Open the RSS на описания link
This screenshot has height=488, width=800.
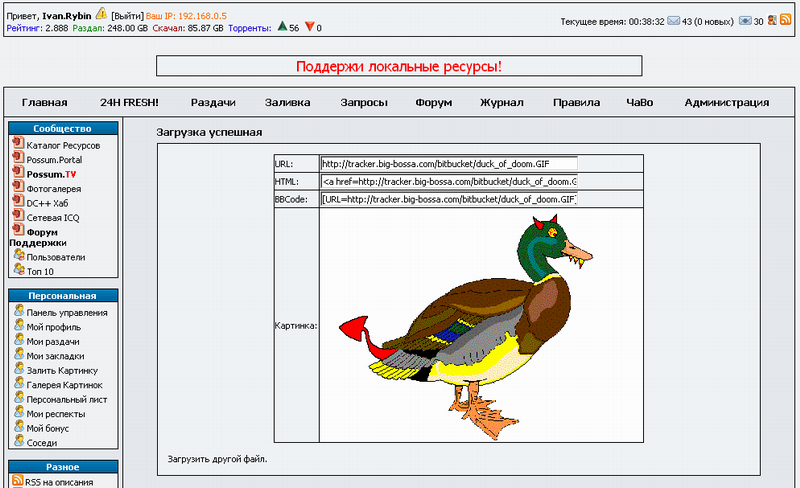tap(59, 482)
